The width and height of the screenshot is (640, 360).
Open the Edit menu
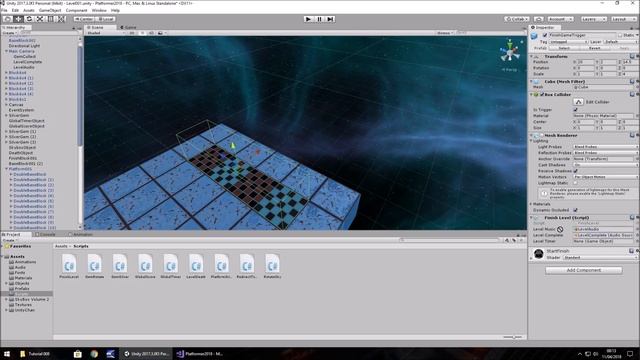point(16,10)
